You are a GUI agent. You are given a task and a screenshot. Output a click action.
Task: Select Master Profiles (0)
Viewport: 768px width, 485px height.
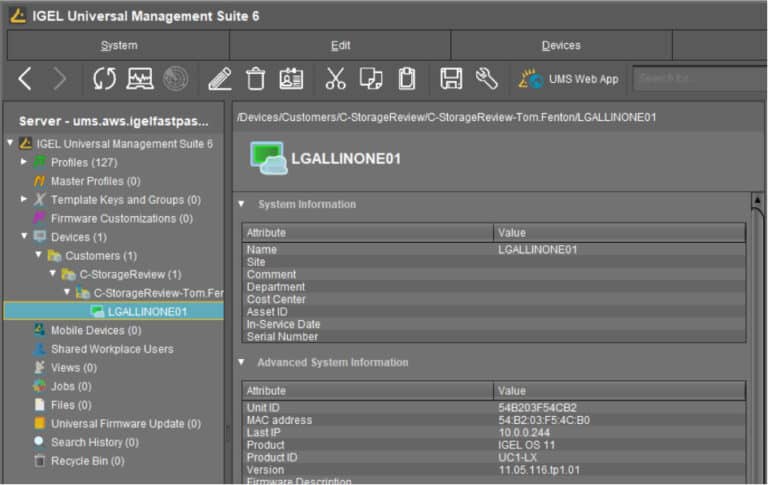pos(96,181)
